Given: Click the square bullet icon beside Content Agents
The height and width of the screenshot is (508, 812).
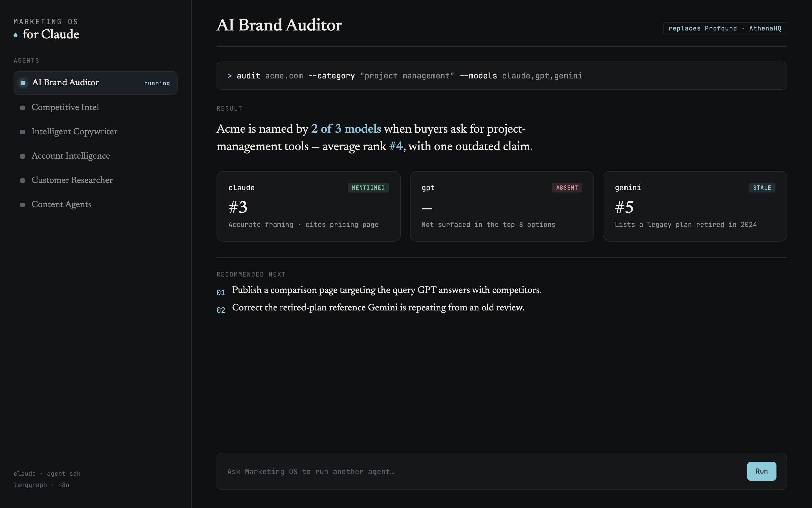Looking at the screenshot, I should point(23,205).
